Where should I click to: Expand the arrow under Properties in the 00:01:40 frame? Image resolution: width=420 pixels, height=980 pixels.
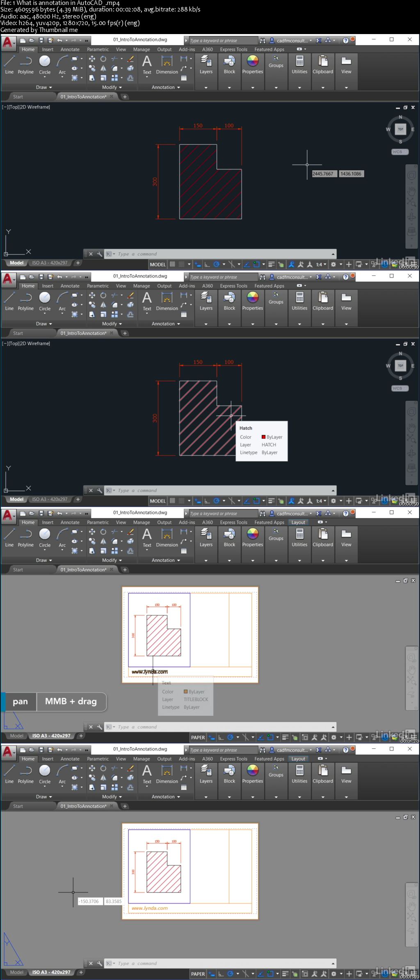click(x=253, y=797)
